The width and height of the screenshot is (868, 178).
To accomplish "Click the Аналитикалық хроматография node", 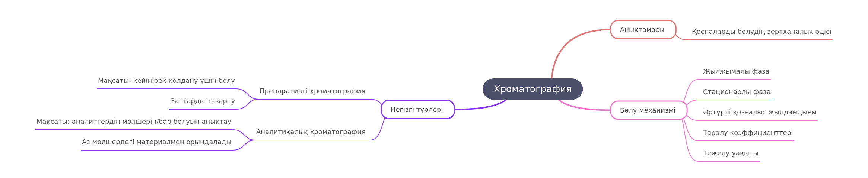I will (311, 132).
